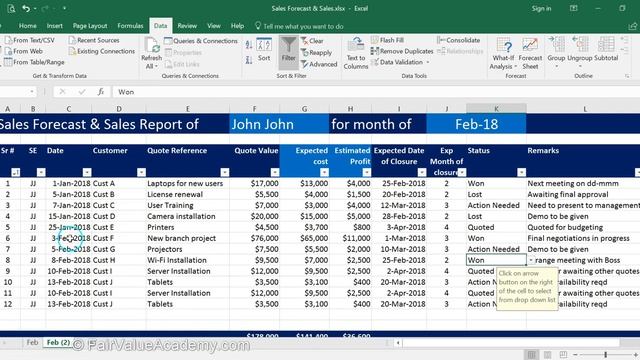The height and width of the screenshot is (360, 640).
Task: Run Flash Fill
Action: click(x=387, y=40)
